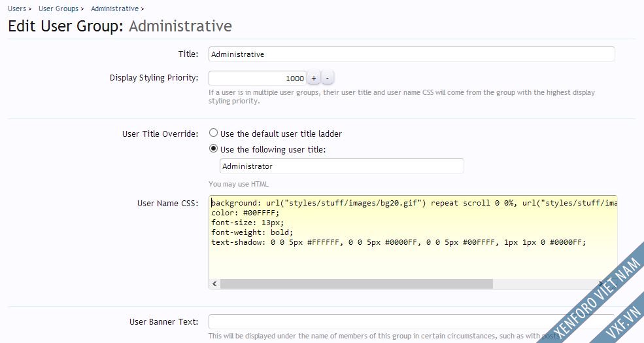Go to User Groups breadcrumb
Viewport: 644px width, 343px height.
click(x=58, y=9)
